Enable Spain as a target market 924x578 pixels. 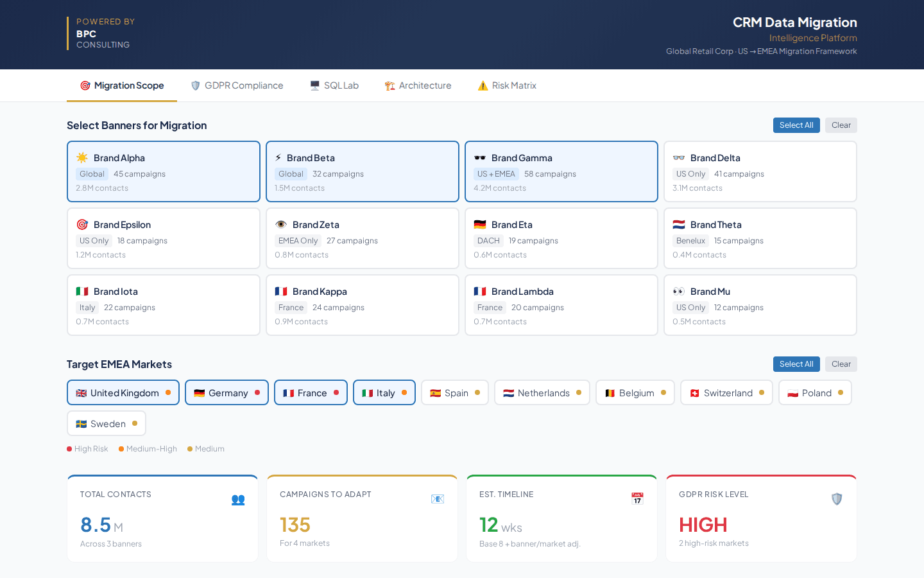tap(455, 392)
